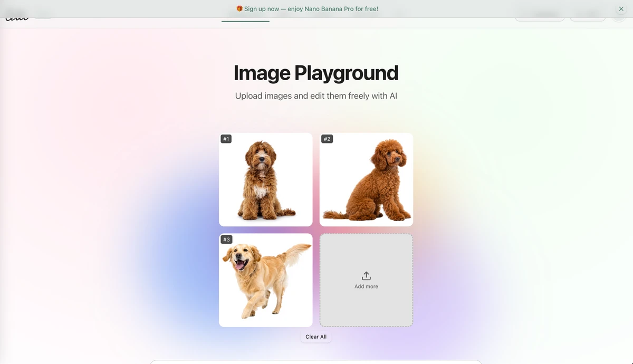
Task: Click the Clear All button
Action: point(316,337)
